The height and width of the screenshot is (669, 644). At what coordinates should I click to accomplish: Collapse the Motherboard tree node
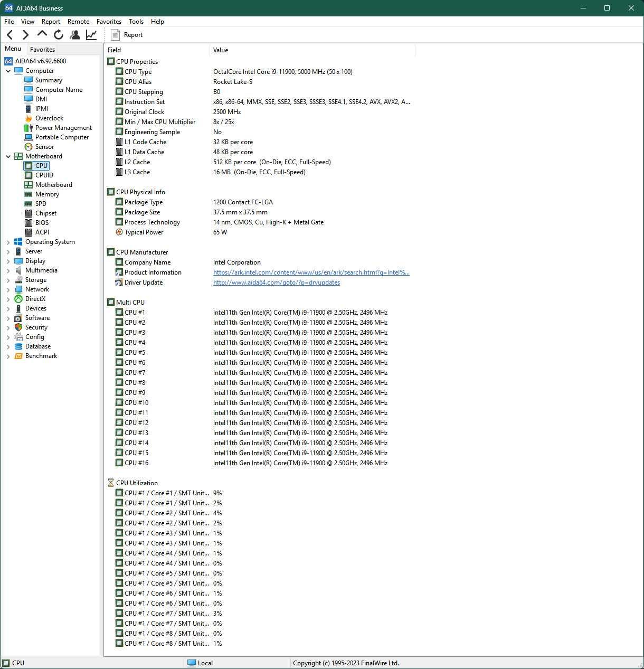tap(8, 156)
